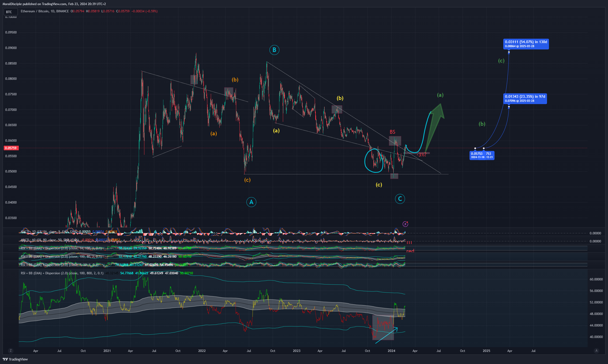Select the green (b) projection label
Viewport: 608px width, 364px height.
point(482,124)
